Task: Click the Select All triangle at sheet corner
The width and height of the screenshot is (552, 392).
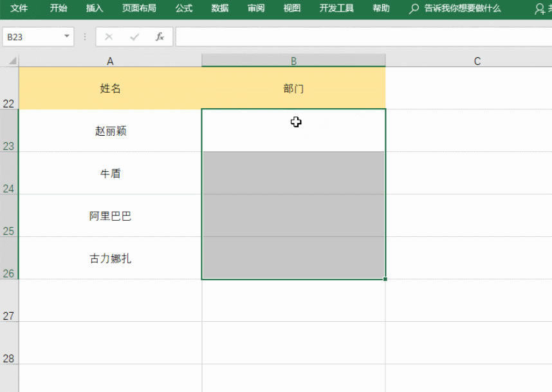Action: click(x=12, y=61)
